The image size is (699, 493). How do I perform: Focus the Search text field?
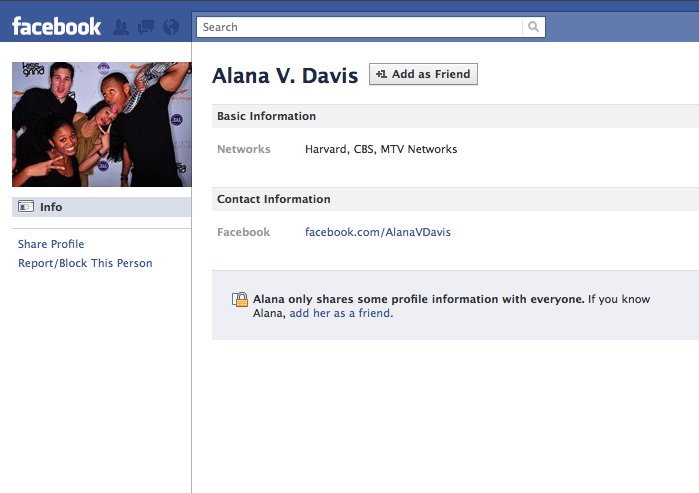[360, 27]
